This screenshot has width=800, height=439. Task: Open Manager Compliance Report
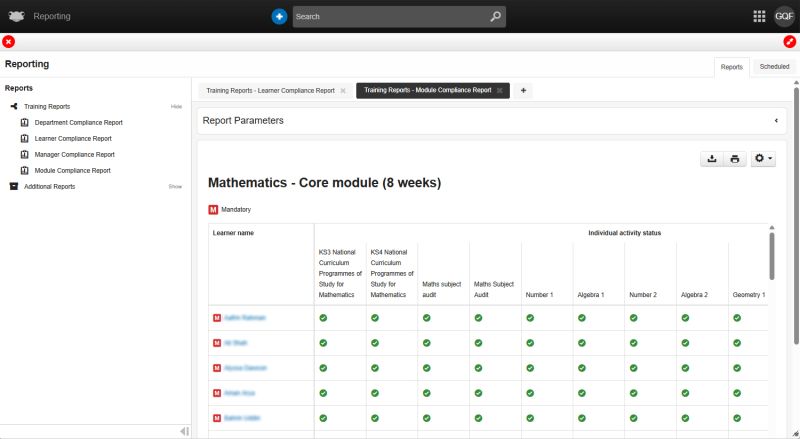(x=74, y=154)
